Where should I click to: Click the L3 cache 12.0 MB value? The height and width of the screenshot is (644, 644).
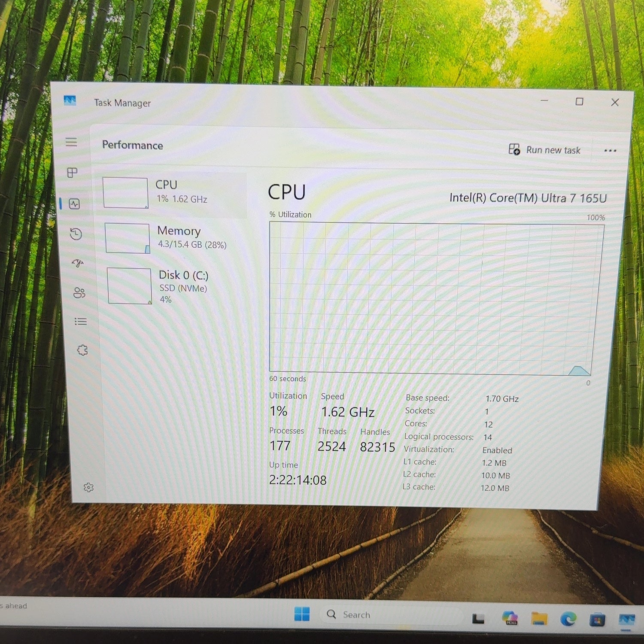495,488
